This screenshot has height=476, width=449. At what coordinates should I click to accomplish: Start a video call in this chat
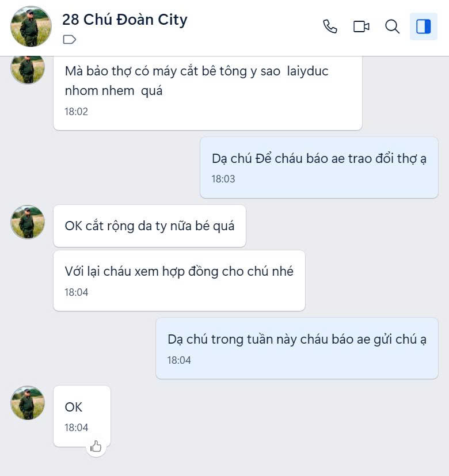pyautogui.click(x=361, y=26)
